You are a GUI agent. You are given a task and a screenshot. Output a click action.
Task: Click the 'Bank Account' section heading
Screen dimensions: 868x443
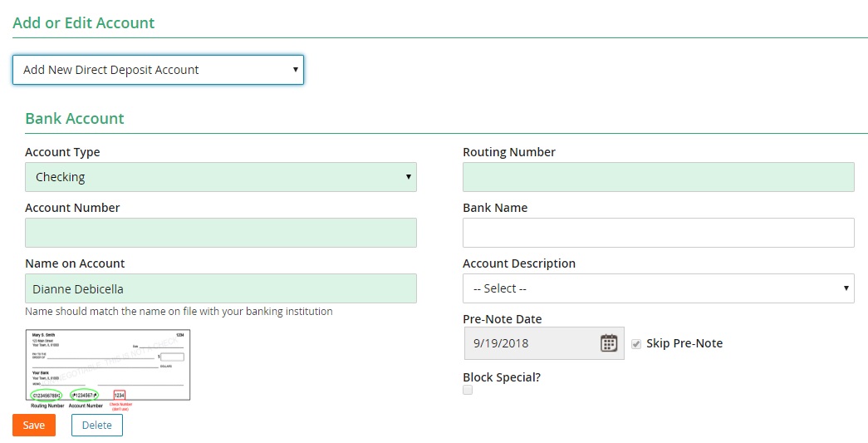[x=75, y=118]
